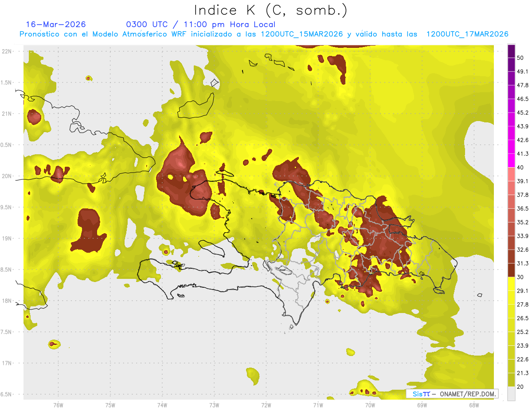Click the '50' value on the color scale
This screenshot has height=411, width=532.
point(521,58)
